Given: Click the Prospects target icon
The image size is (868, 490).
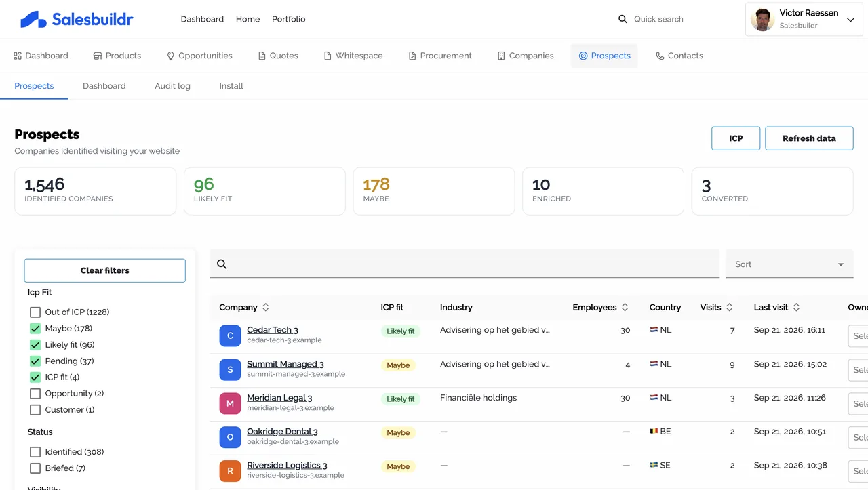Looking at the screenshot, I should (x=583, y=56).
